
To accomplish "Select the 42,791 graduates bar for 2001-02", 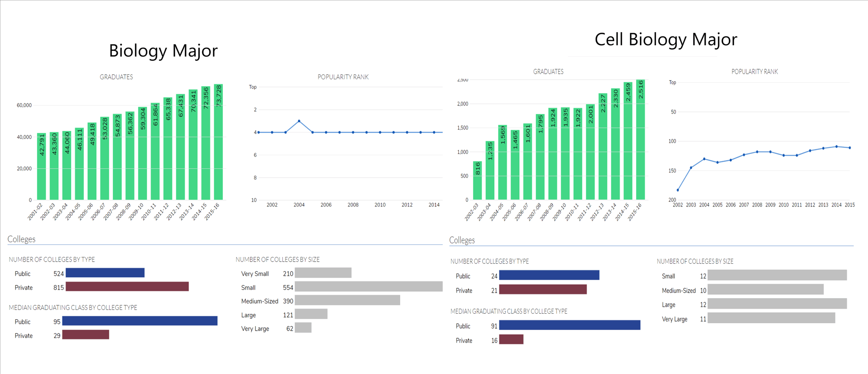I will coord(42,166).
